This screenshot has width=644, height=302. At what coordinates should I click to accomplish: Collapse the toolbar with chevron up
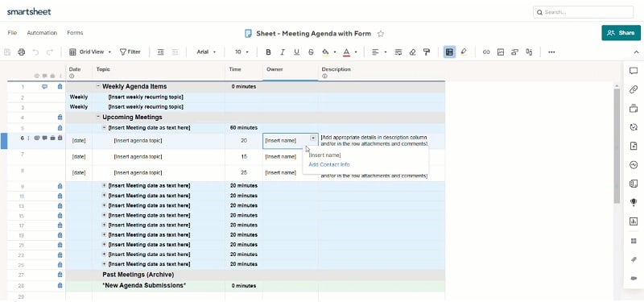click(x=636, y=52)
